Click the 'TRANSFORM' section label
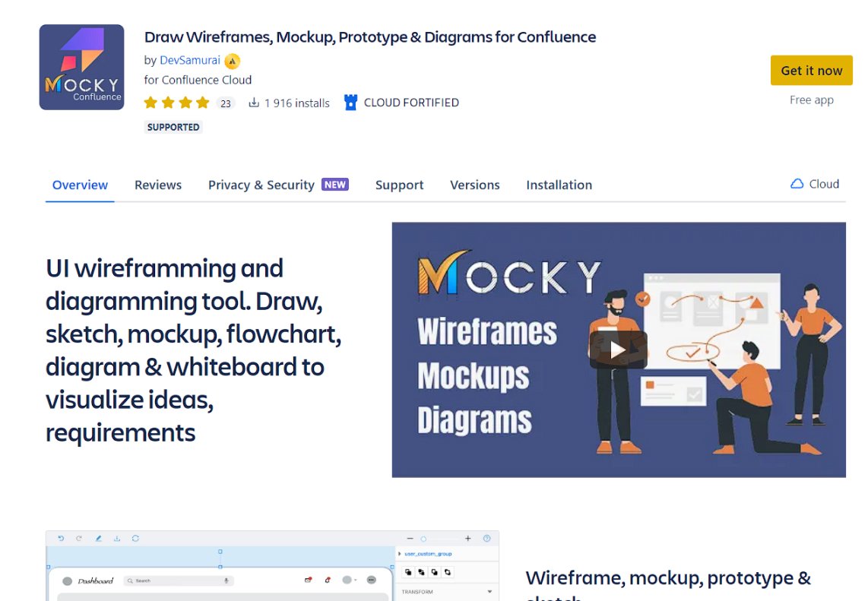The image size is (868, 601). [x=417, y=592]
